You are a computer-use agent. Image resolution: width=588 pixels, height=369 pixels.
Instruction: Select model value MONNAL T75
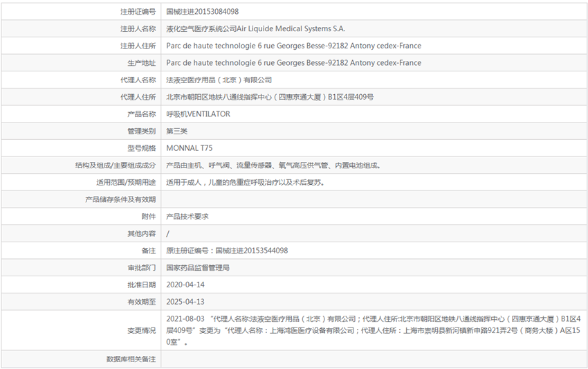point(190,148)
